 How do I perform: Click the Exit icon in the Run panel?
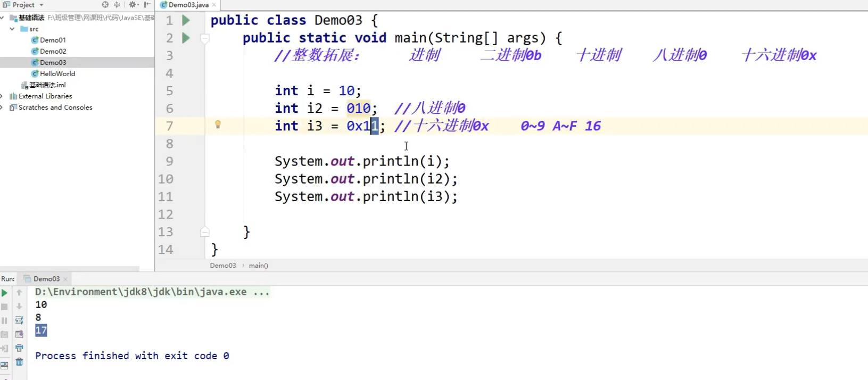pyautogui.click(x=4, y=348)
